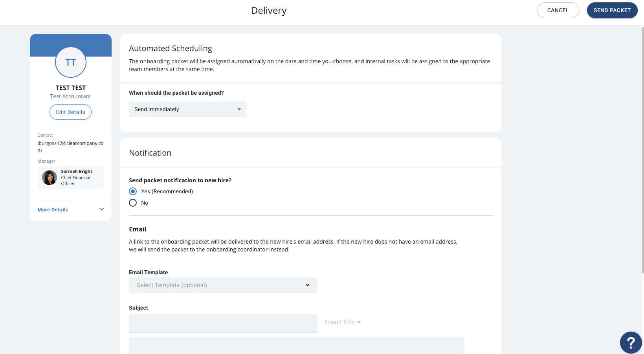Open the help question mark icon
Viewport: 644px width, 354px height.
point(631,343)
